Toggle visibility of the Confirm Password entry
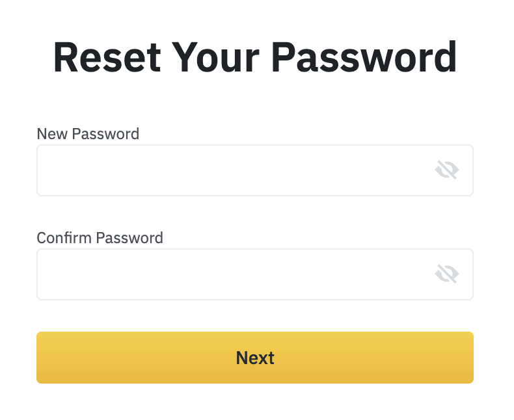Screen dimensions: 514x420 click(447, 274)
